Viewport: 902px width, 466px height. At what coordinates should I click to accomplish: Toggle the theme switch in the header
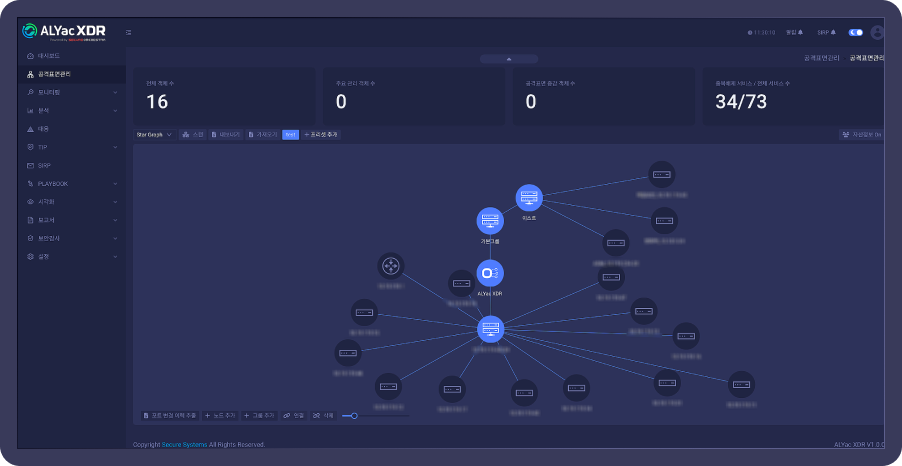click(855, 32)
